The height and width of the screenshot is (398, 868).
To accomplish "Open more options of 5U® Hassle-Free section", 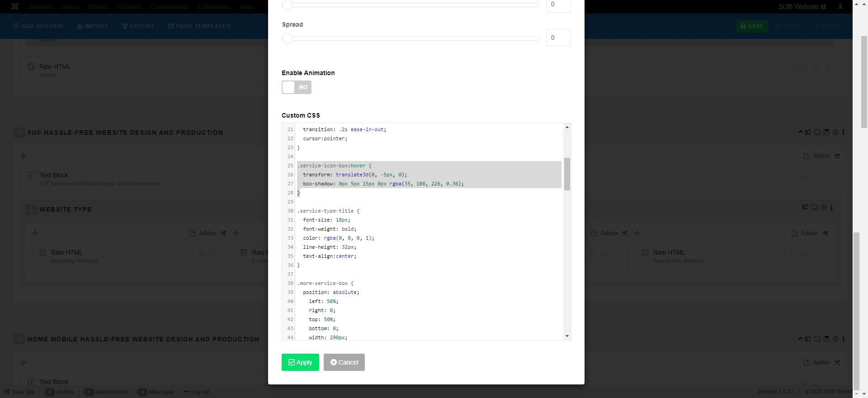I will point(844,133).
